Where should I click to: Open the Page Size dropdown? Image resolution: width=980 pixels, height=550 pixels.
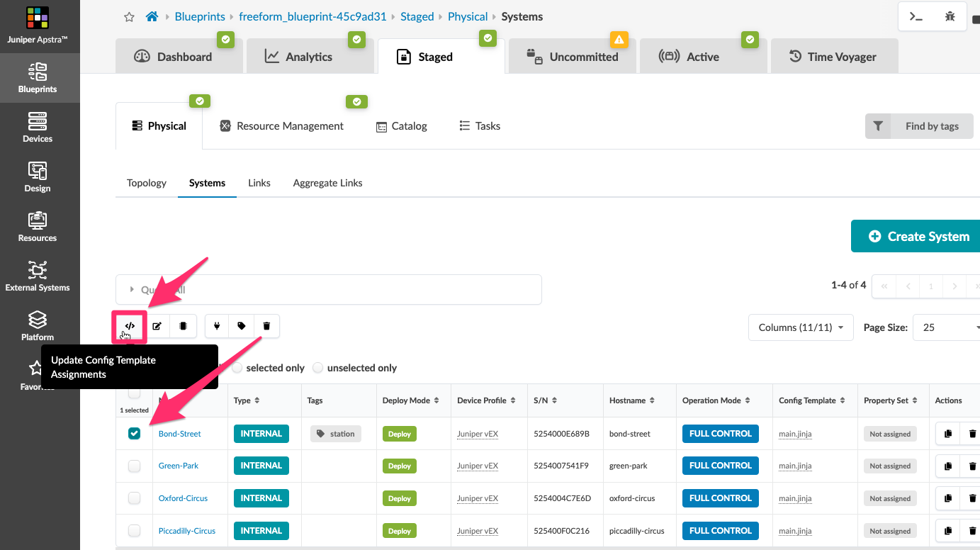946,327
